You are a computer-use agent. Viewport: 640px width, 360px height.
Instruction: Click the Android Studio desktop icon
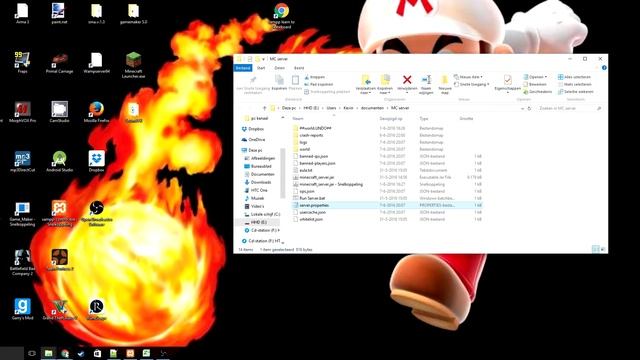click(59, 161)
